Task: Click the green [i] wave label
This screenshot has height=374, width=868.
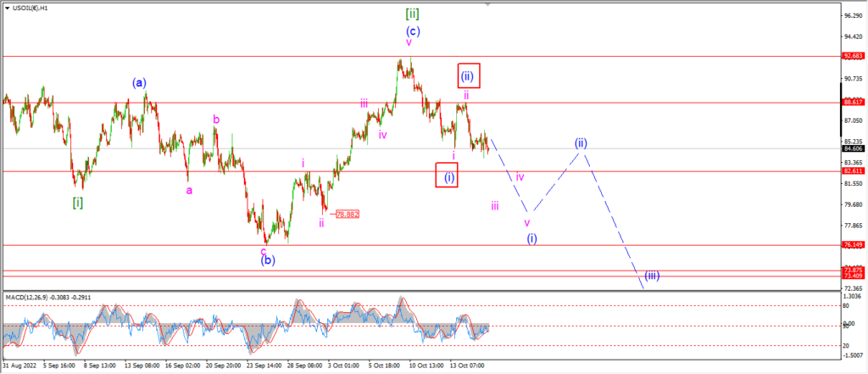Action: [x=78, y=203]
